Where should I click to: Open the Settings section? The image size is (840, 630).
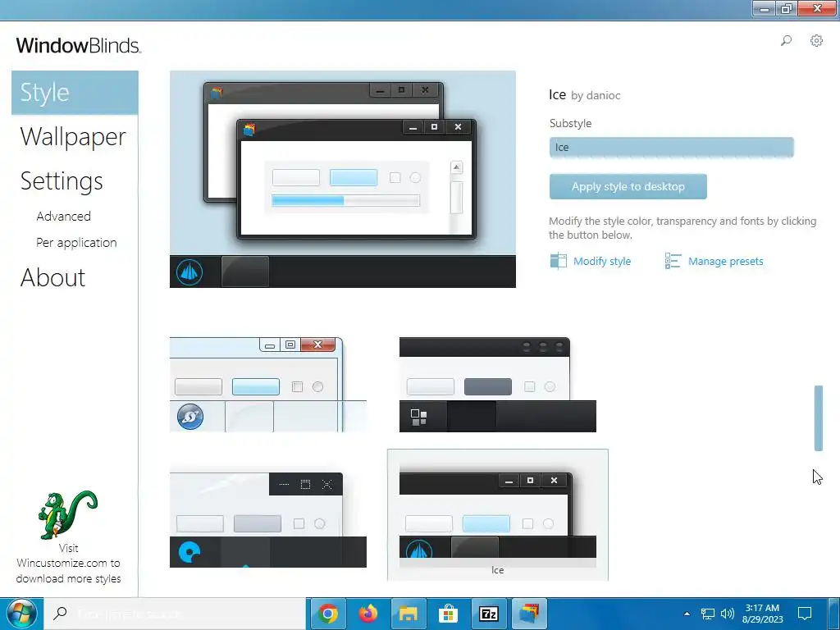click(x=62, y=181)
